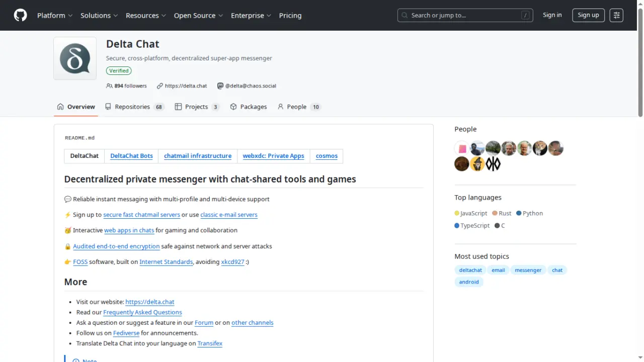Open the black diamond pattern avatar profile
644x362 pixels.
tap(493, 164)
